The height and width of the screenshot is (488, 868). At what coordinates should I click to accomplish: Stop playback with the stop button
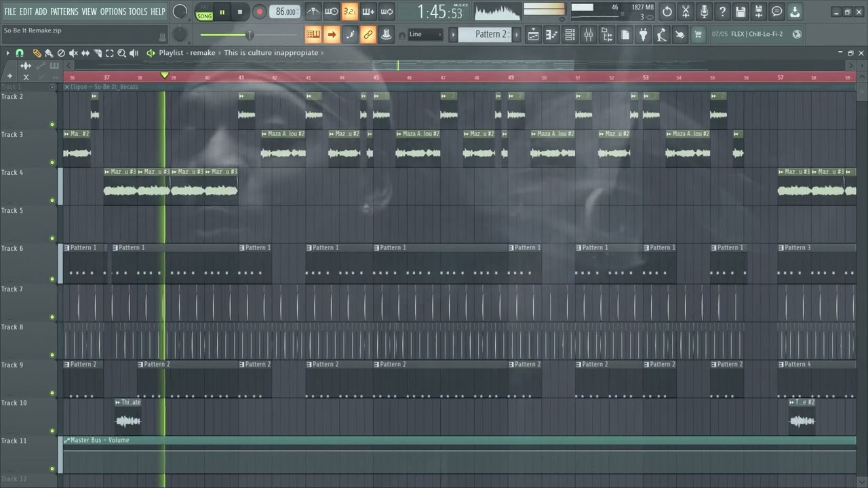[240, 12]
